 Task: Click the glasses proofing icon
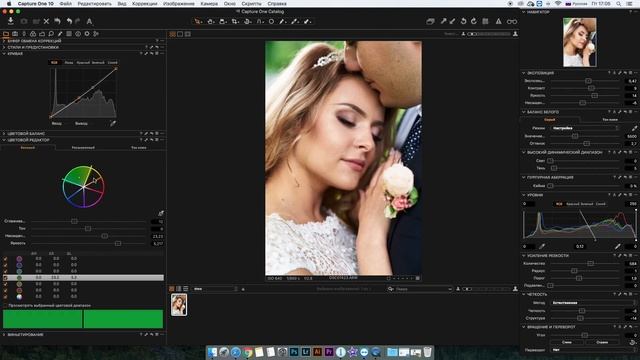(512, 22)
